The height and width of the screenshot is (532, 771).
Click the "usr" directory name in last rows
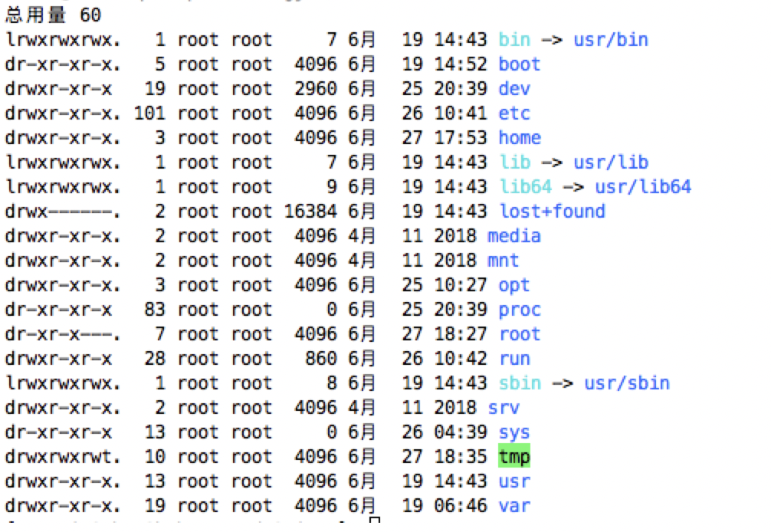click(x=514, y=481)
